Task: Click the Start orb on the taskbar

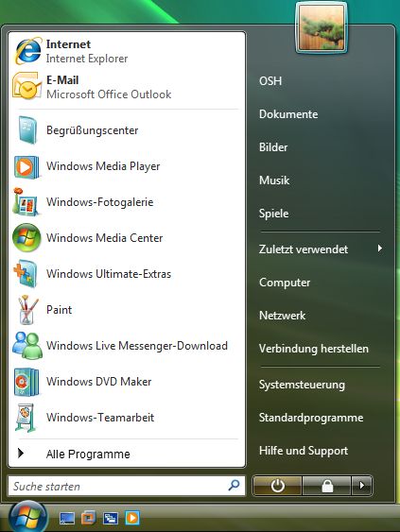Action: [27, 517]
